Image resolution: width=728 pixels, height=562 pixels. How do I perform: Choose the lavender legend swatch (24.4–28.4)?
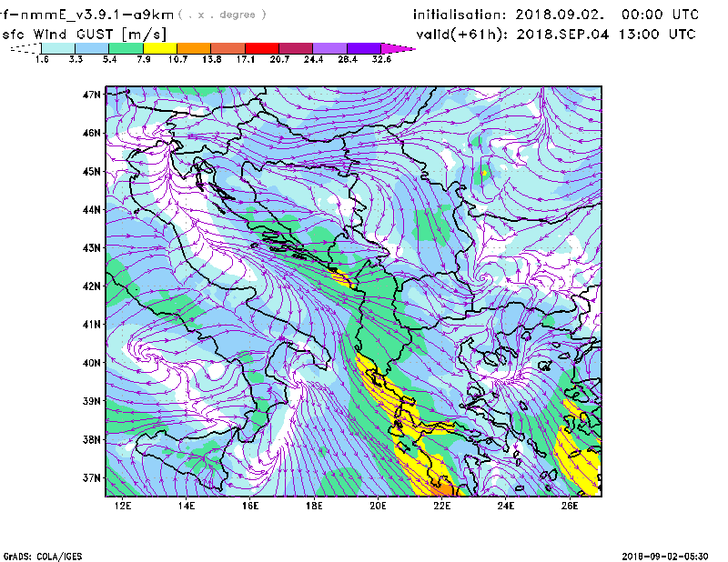[330, 48]
